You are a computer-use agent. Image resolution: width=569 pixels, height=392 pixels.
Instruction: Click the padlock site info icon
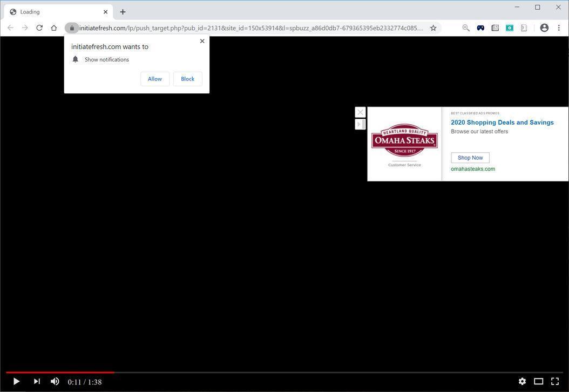point(72,28)
